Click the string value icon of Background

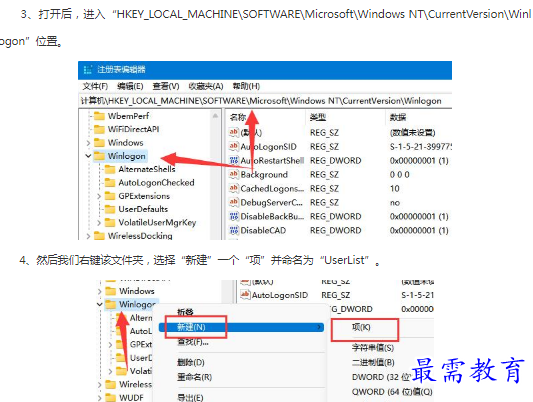[x=234, y=174]
